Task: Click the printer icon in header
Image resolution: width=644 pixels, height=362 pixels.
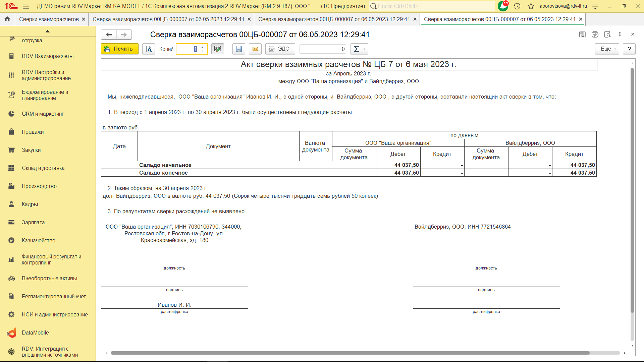Action: pos(595,35)
